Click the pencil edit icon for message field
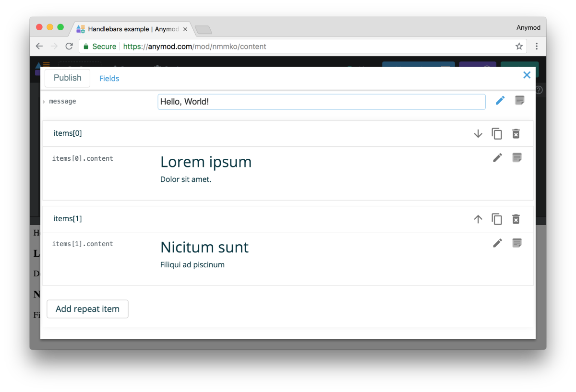The image size is (576, 392). point(500,101)
